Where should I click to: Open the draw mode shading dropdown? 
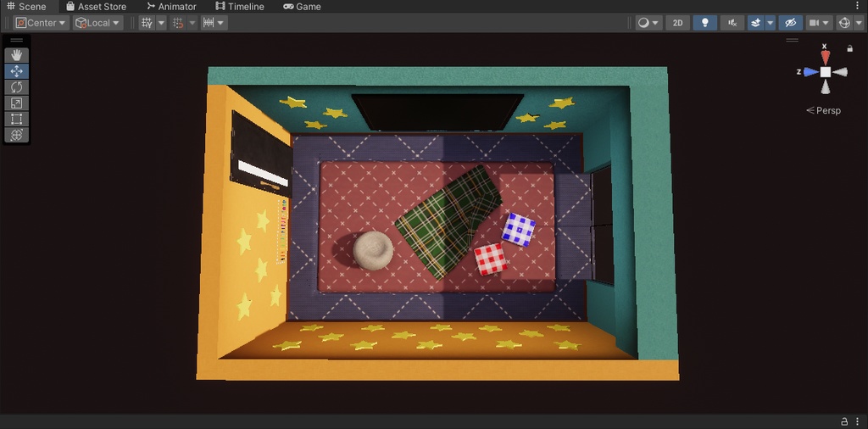click(x=648, y=23)
